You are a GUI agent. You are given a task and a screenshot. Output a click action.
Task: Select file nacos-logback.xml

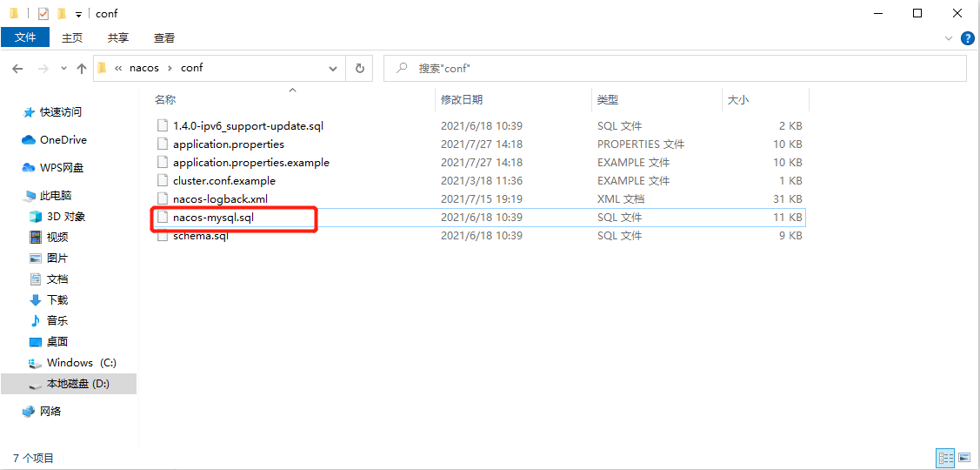221,199
